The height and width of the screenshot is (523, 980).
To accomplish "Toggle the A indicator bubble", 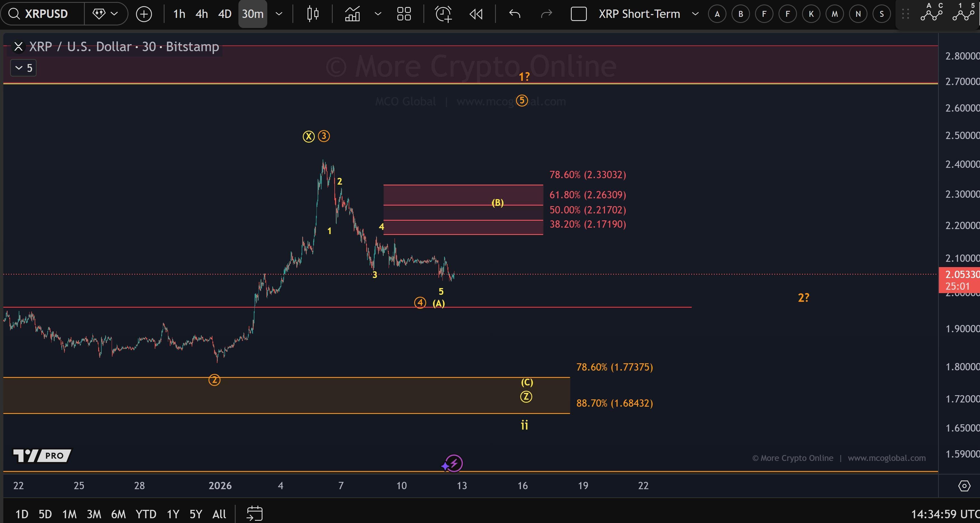I will point(717,14).
